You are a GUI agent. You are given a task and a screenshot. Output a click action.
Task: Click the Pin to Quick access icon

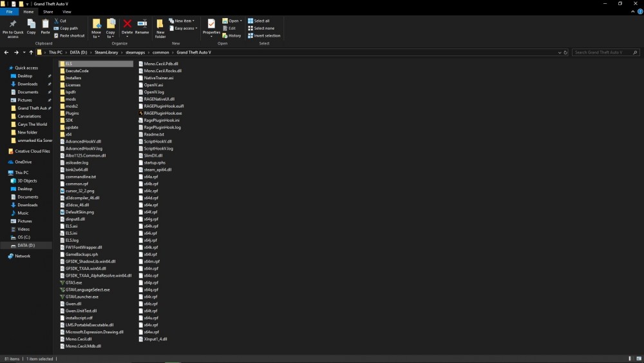pos(13,24)
